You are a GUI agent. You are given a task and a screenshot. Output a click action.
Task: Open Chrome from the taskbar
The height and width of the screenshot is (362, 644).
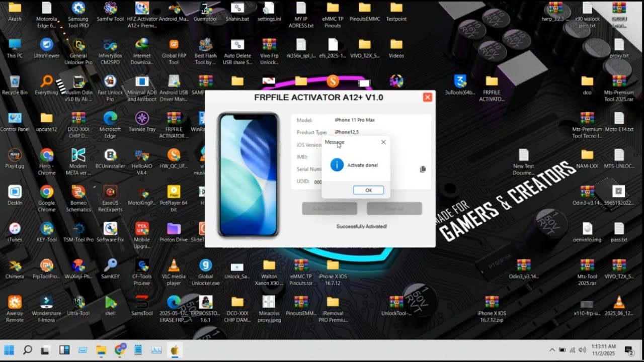pos(120,350)
